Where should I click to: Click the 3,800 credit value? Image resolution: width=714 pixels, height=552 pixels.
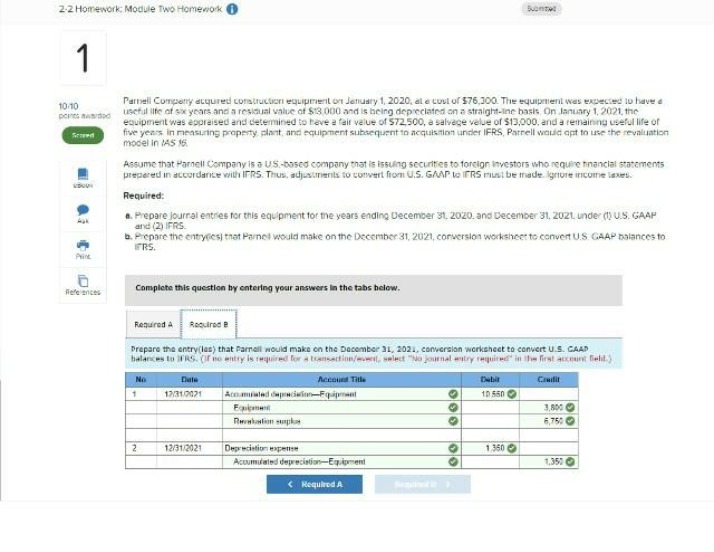pyautogui.click(x=553, y=407)
